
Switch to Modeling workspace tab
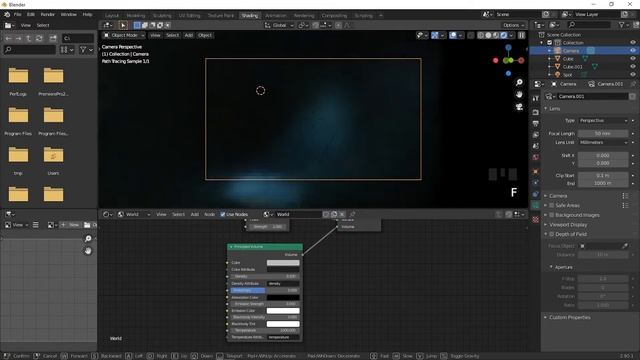[x=136, y=16]
